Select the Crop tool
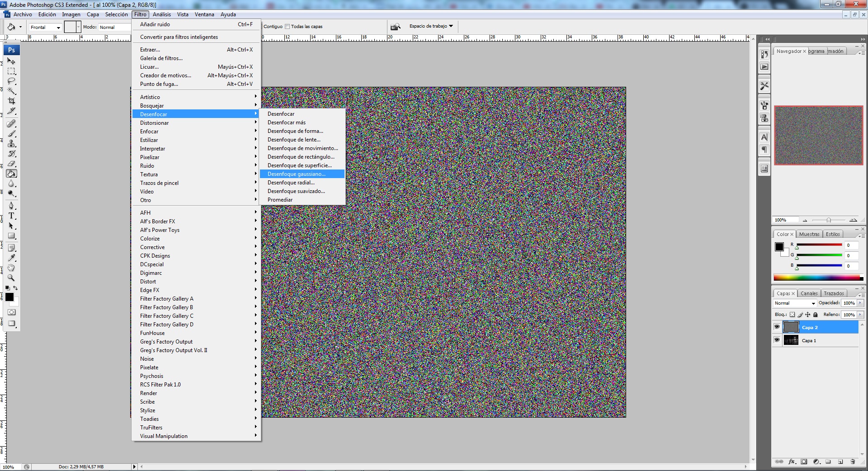 pos(11,101)
